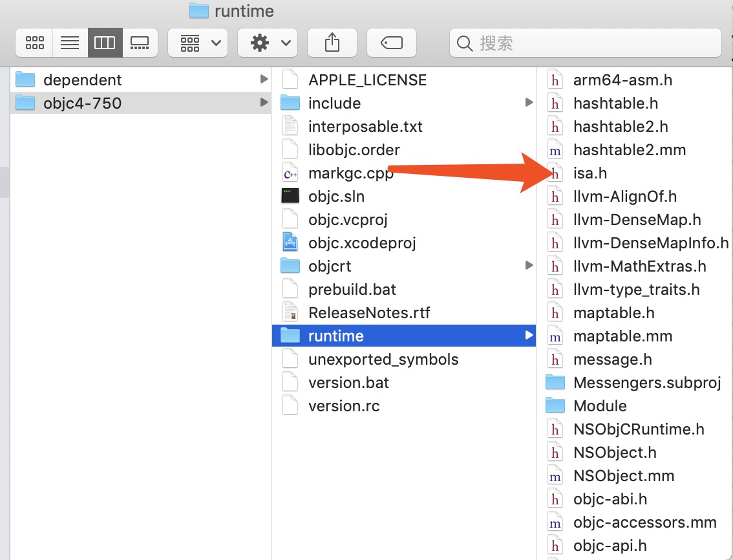Switch to column view mode

105,43
